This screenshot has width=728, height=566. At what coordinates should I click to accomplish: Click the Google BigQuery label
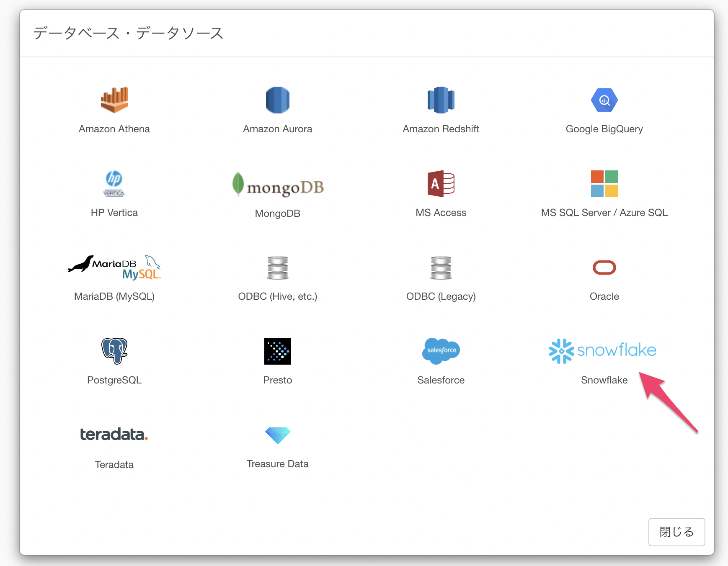(604, 129)
